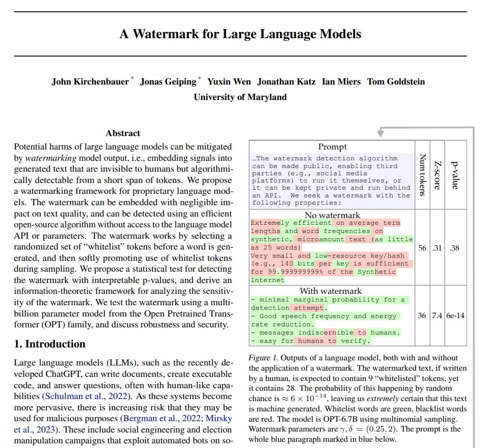Click the 'Abstract' heading

[123, 133]
